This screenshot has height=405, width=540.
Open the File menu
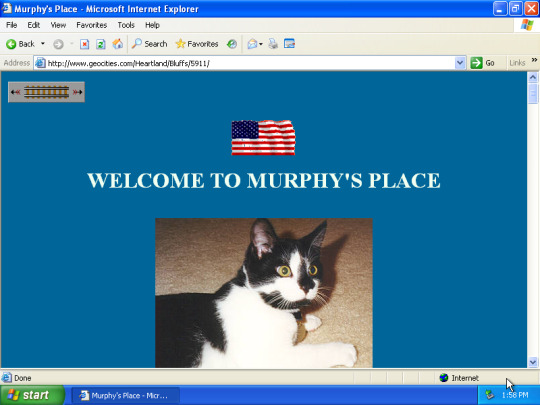pyautogui.click(x=11, y=25)
